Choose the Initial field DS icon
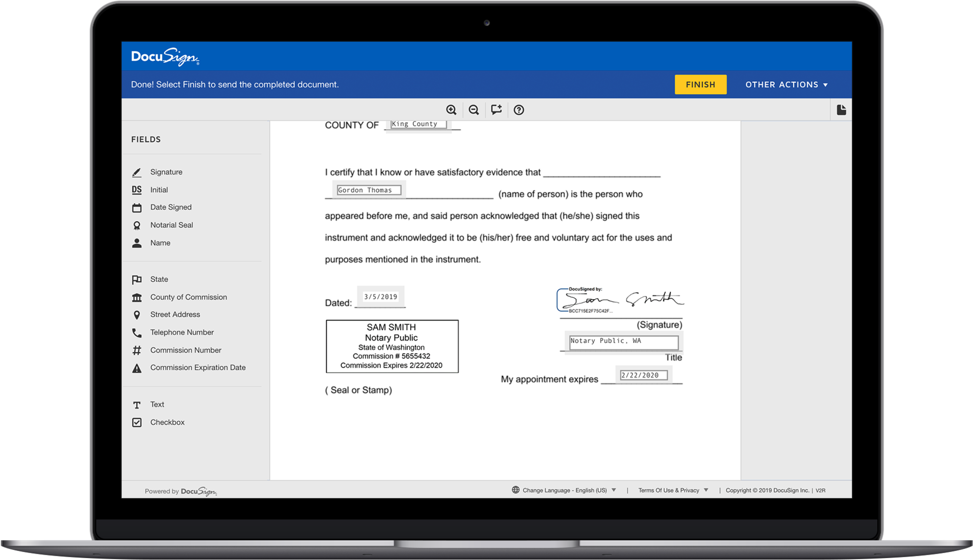The image size is (973, 560). pyautogui.click(x=137, y=190)
